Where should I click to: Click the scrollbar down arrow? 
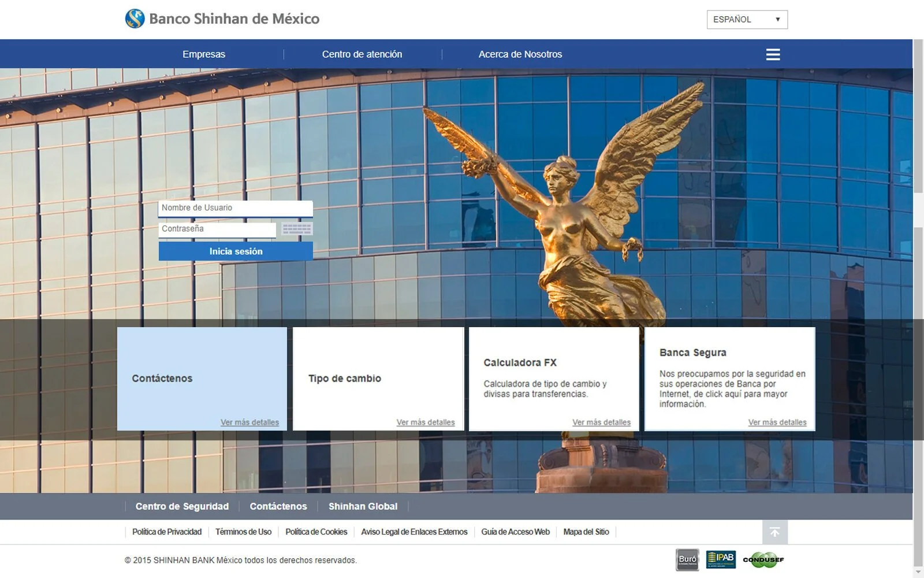click(918, 572)
